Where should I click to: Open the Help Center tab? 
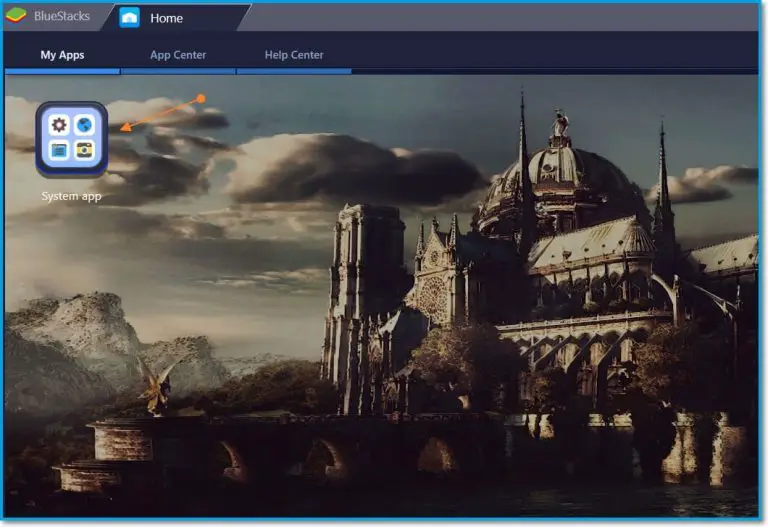[x=294, y=55]
